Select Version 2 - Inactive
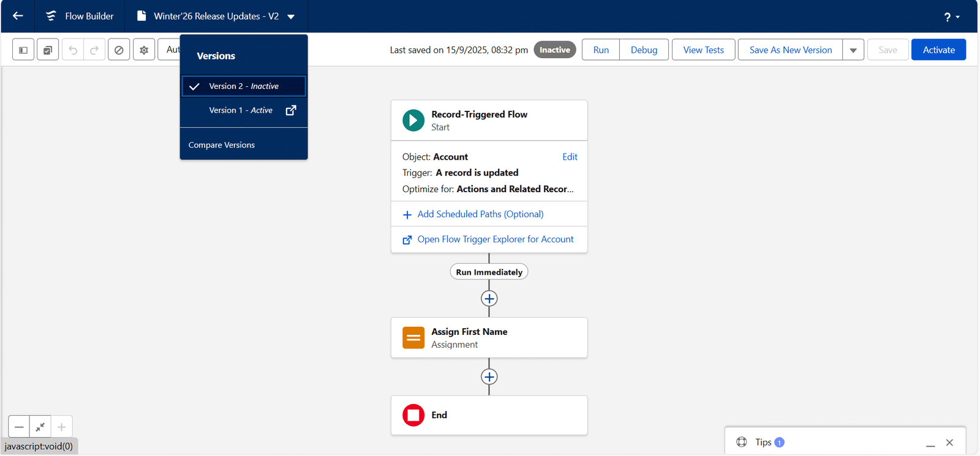The height and width of the screenshot is (456, 980). (x=243, y=86)
